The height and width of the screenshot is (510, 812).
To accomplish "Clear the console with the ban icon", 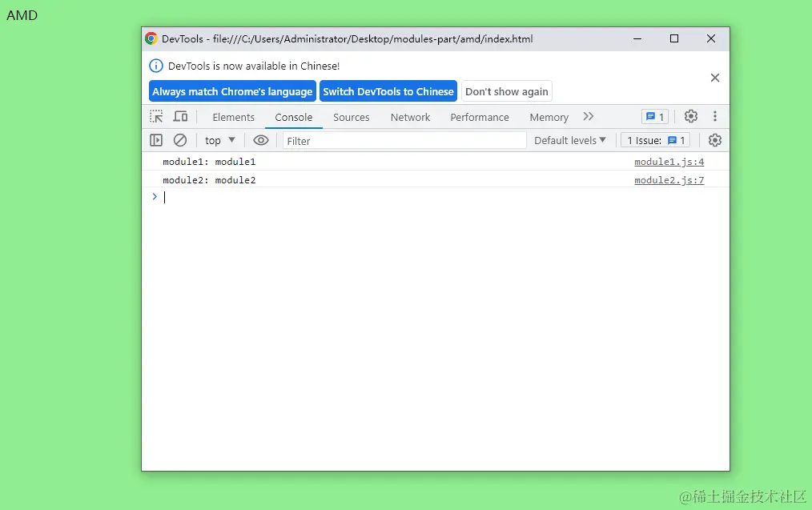I will click(179, 140).
